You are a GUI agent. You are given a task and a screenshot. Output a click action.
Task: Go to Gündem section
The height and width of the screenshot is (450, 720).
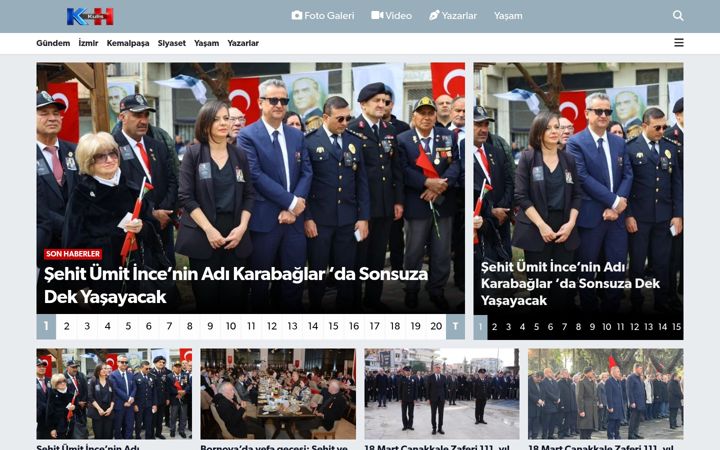53,43
